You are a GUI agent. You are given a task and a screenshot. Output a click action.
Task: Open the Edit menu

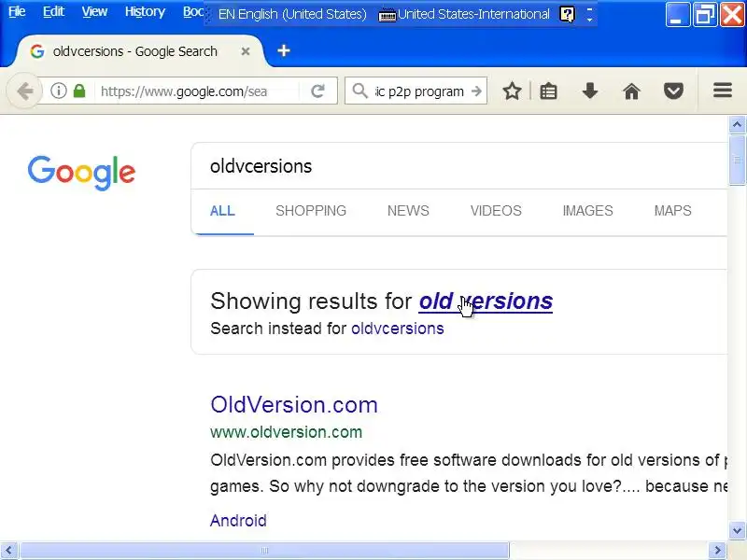tap(53, 11)
